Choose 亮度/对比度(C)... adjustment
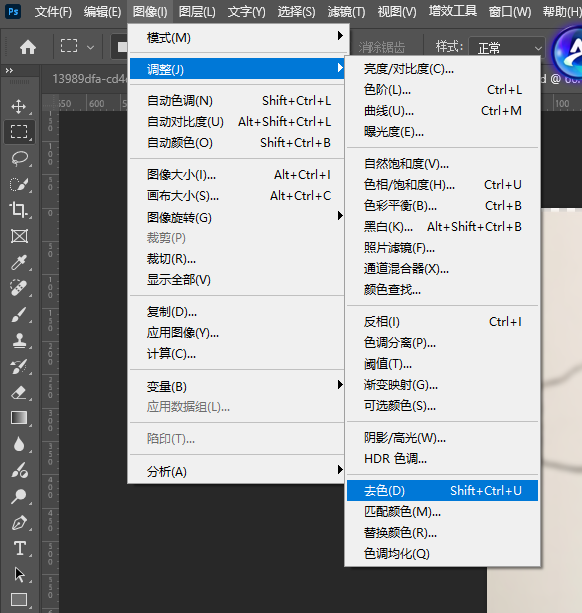This screenshot has width=582, height=613. coord(442,69)
